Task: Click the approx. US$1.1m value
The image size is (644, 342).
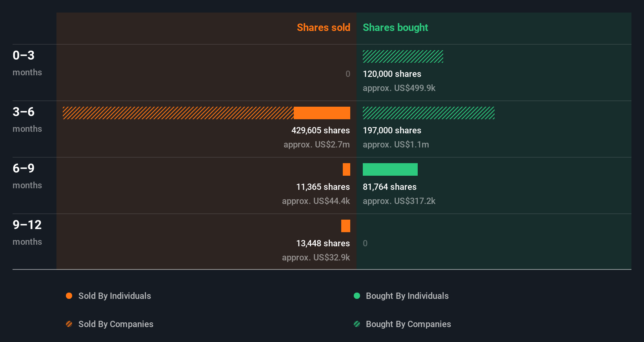Action: [396, 144]
